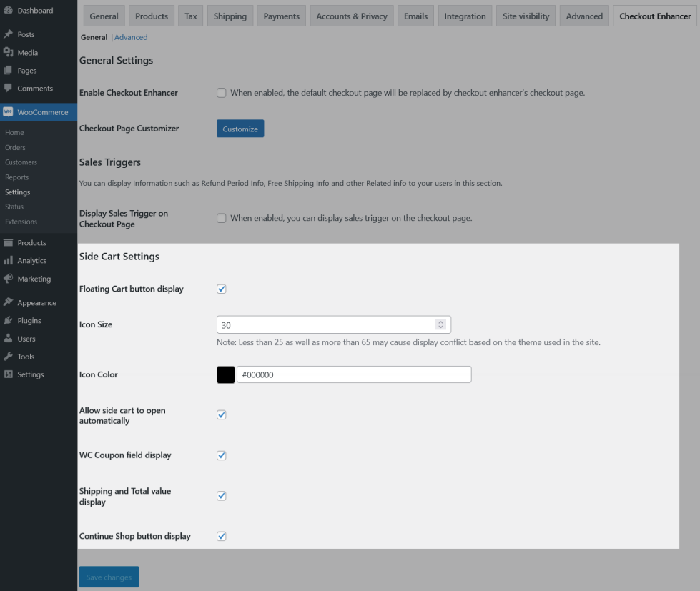Click the WooCommerce logo icon

tap(8, 112)
